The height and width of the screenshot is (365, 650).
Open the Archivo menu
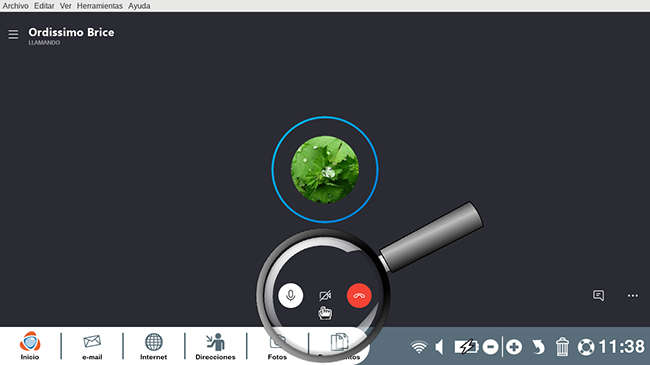pyautogui.click(x=15, y=6)
